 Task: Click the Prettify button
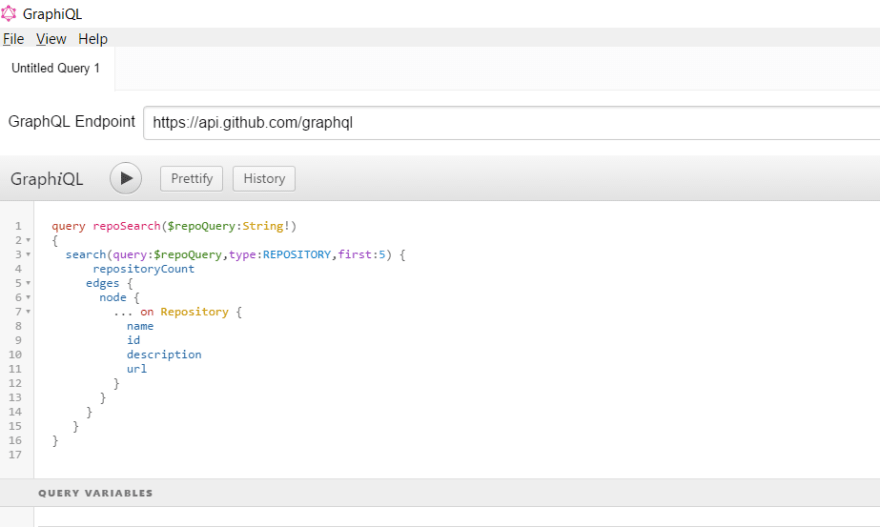coord(191,178)
